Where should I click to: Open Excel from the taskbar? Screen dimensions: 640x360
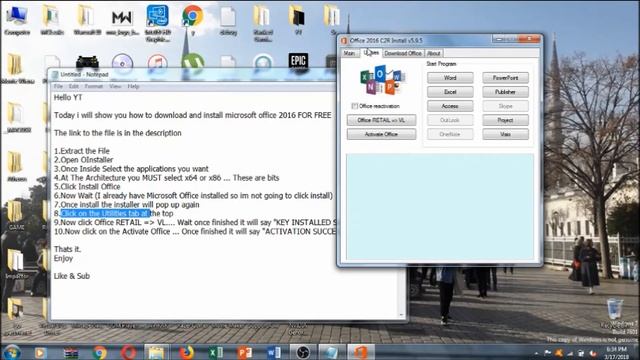coord(216,352)
